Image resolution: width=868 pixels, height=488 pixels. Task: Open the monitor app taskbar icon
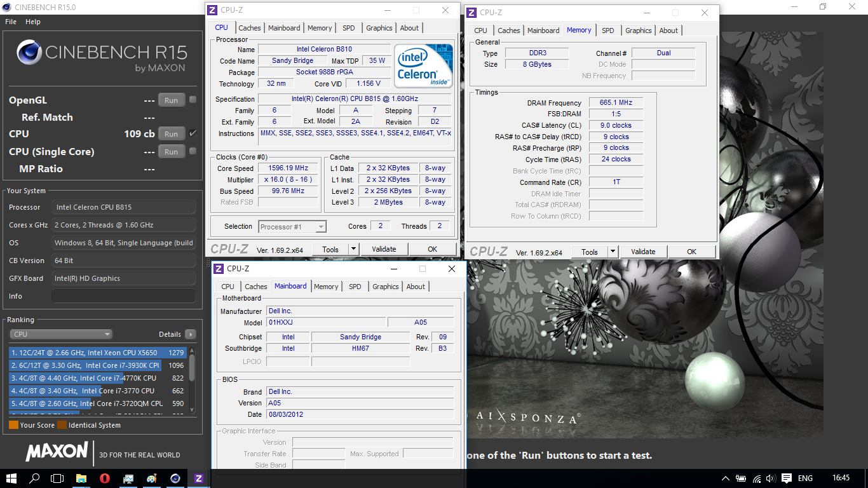pyautogui.click(x=128, y=478)
